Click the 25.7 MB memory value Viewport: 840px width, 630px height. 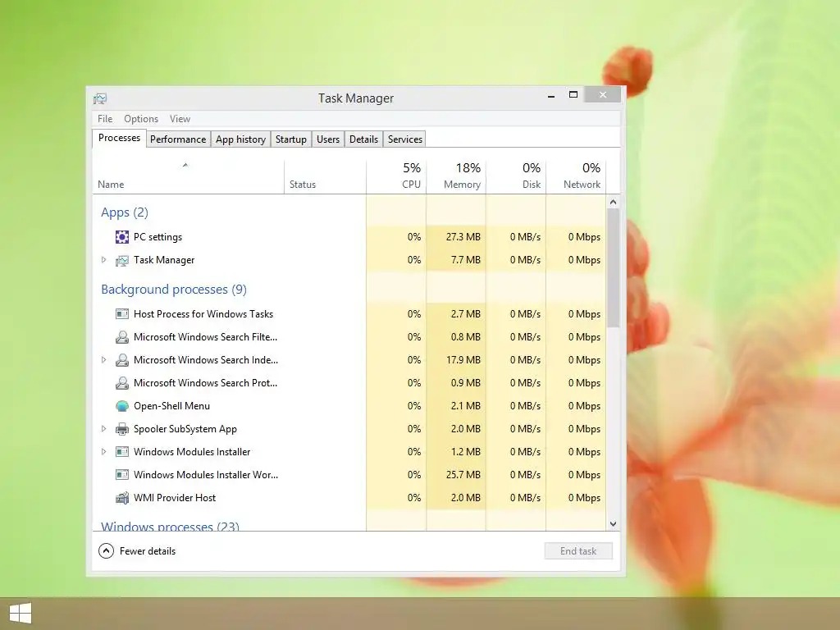click(463, 475)
